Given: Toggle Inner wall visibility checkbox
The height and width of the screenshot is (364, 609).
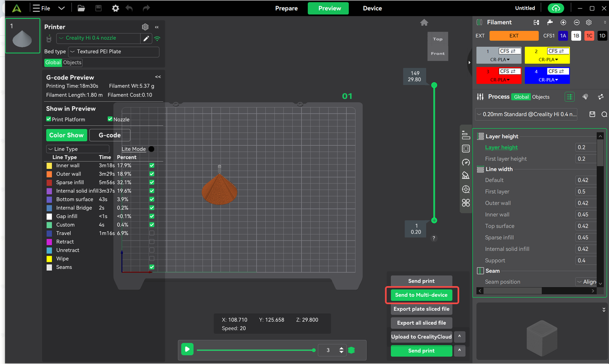Looking at the screenshot, I should 152,166.
